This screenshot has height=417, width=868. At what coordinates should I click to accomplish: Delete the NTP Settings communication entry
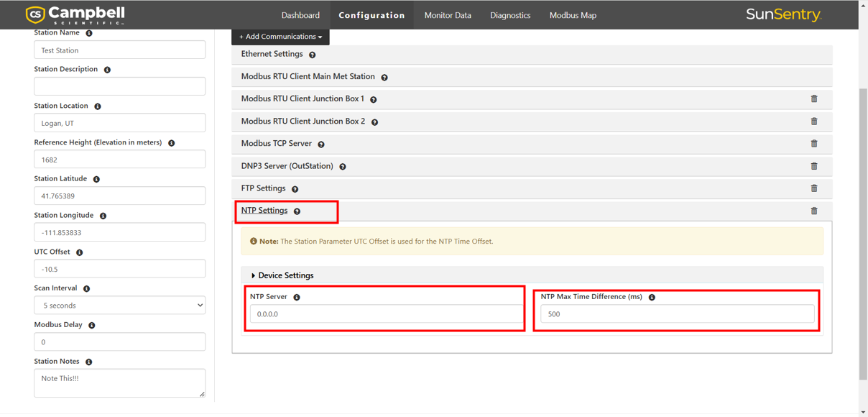pyautogui.click(x=814, y=211)
